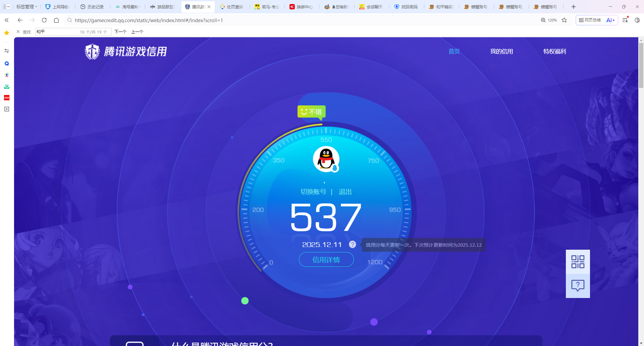
Task: Click 切换账号 link
Action: coord(313,192)
